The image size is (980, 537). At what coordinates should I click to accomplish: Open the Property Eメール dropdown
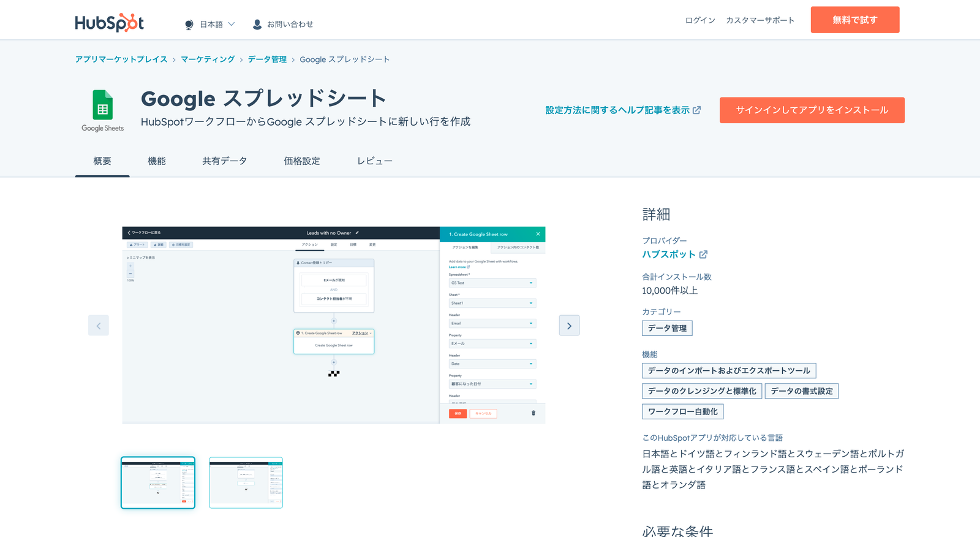click(492, 344)
